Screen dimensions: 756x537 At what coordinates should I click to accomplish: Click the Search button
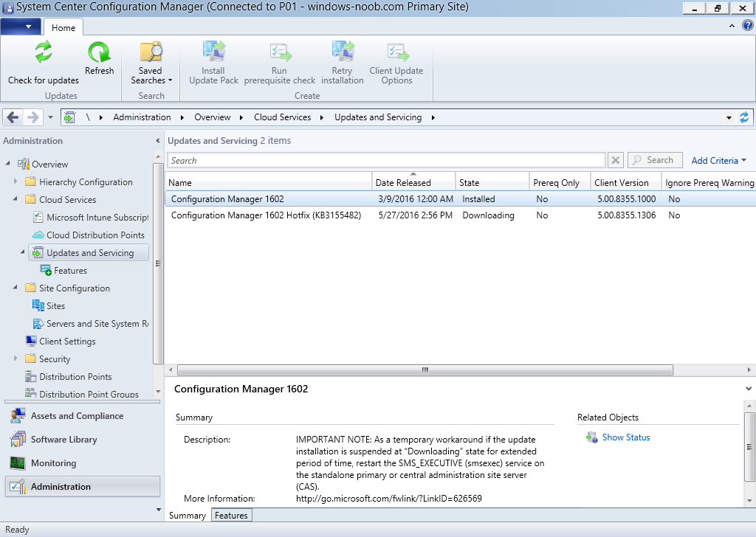[x=655, y=160]
